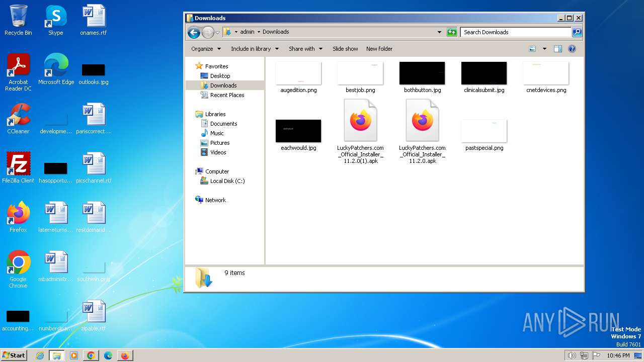Click the Chrome taskbar icon
644x362 pixels.
coord(91,355)
